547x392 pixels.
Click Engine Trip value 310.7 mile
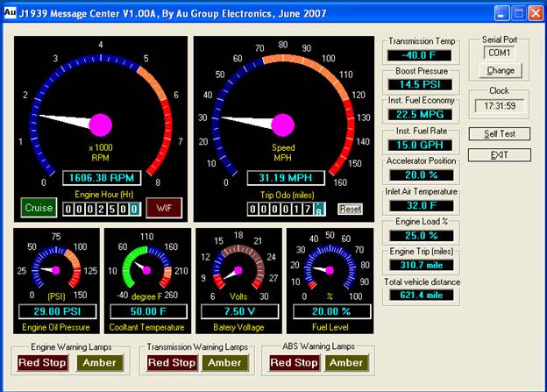422,266
